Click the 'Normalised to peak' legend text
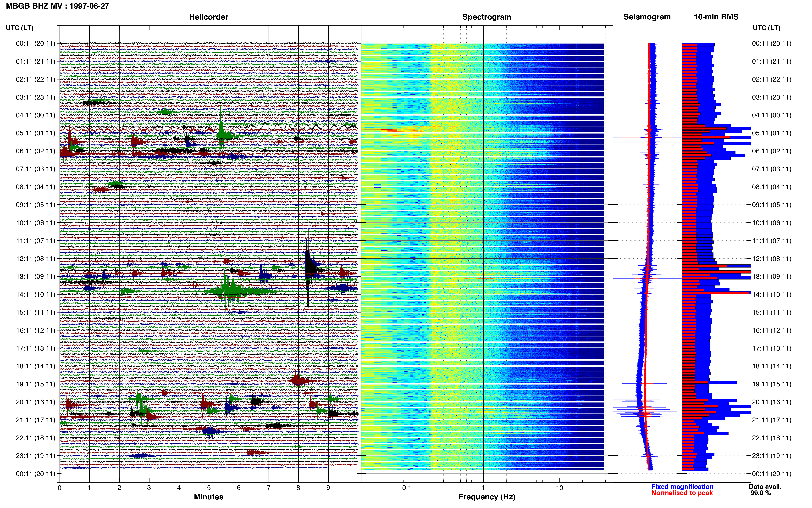 point(682,493)
